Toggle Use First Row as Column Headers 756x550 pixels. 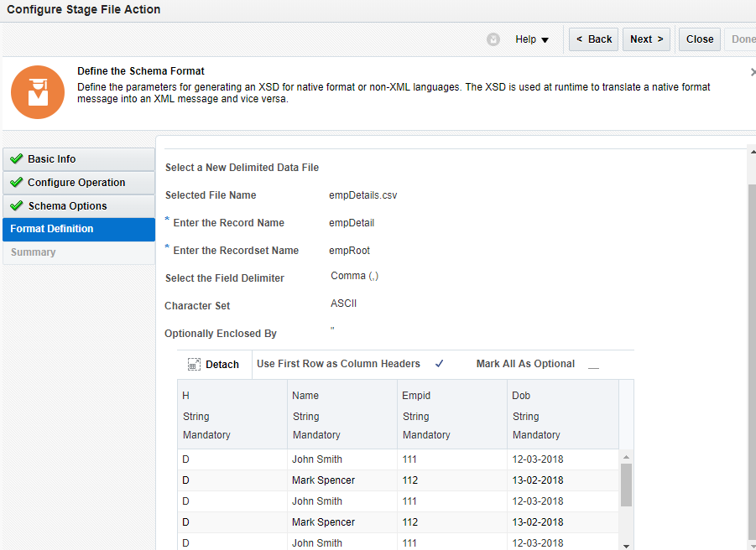(438, 364)
